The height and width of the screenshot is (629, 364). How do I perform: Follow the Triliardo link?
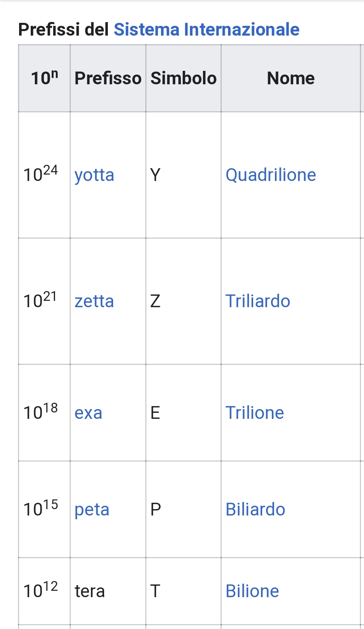pos(258,301)
